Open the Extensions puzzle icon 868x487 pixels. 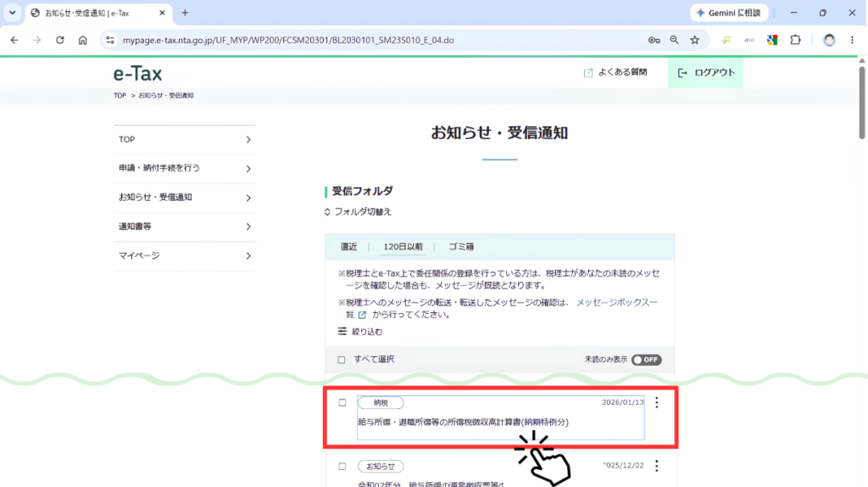(x=795, y=40)
